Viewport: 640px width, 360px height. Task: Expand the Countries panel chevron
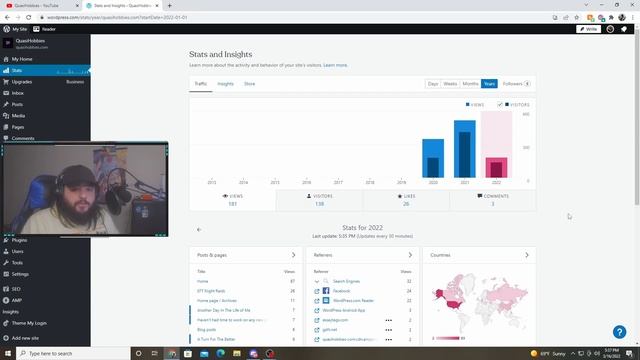(x=527, y=255)
